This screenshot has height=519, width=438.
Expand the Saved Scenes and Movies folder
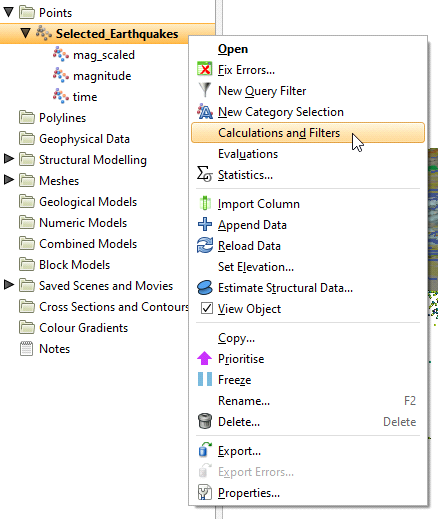9,285
